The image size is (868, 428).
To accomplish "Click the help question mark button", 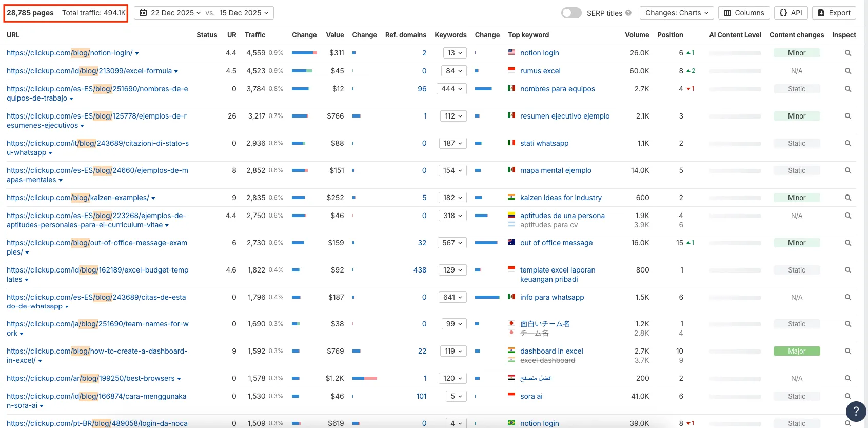I will tap(855, 411).
